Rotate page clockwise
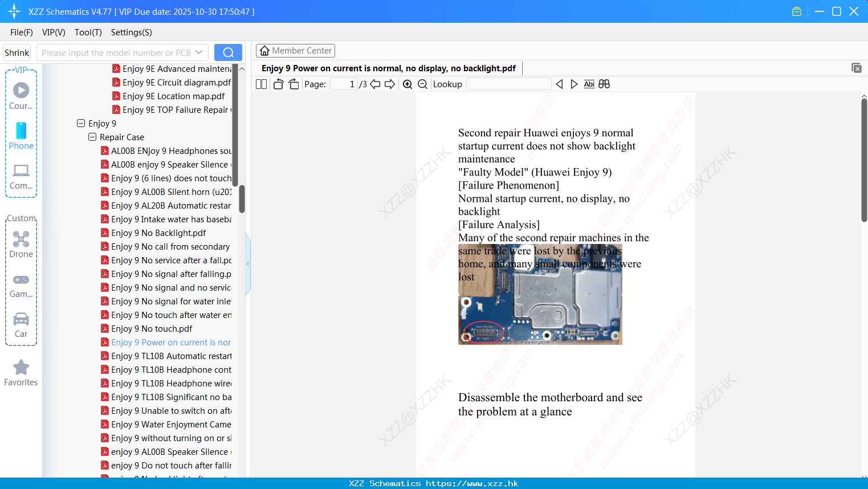Screen dimensions: 868x489 click(294, 84)
